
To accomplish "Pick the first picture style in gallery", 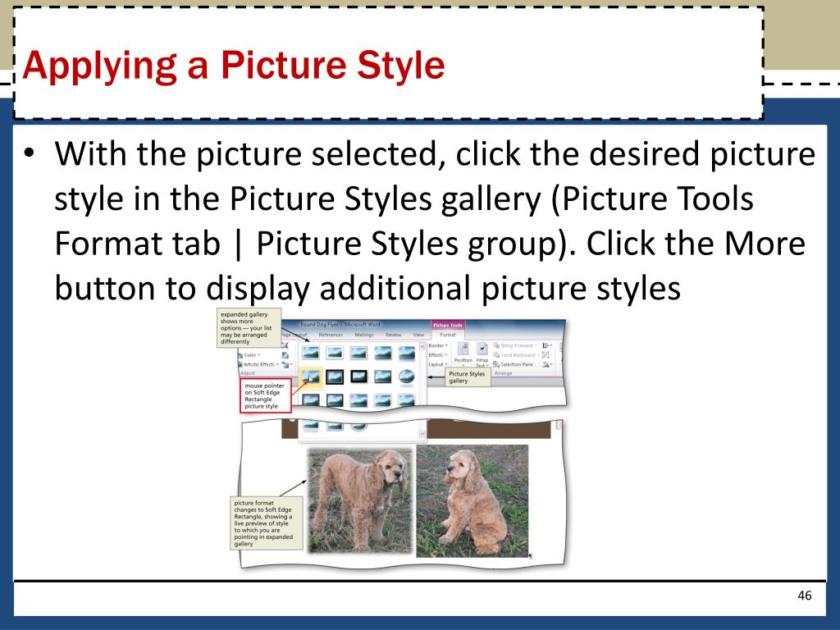I will (310, 353).
